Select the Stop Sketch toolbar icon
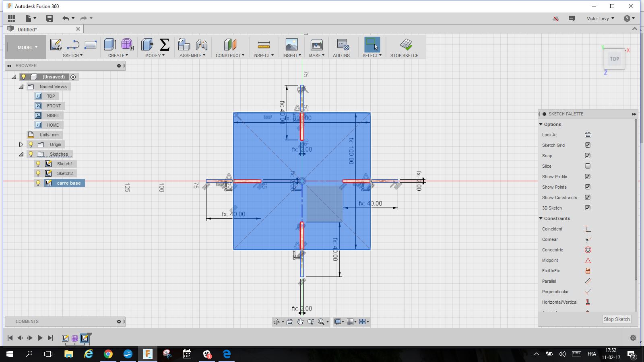The height and width of the screenshot is (362, 644). point(406,44)
